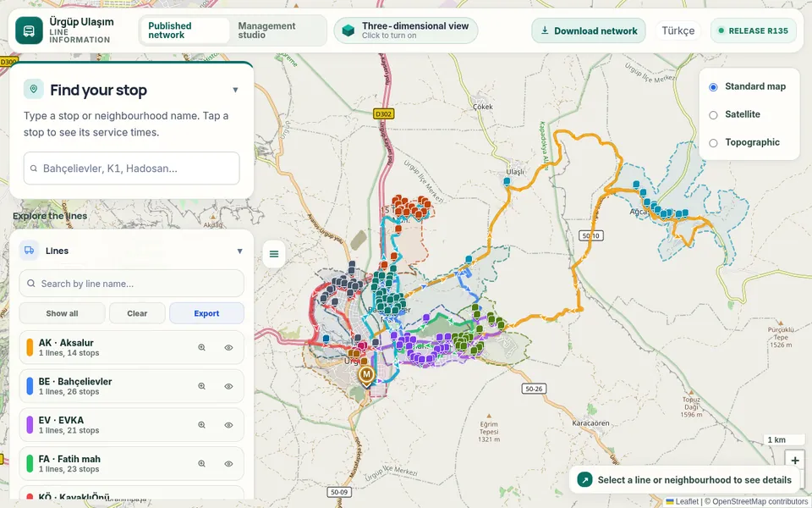Click the Clear button in Lines panel
Image resolution: width=812 pixels, height=508 pixels.
pos(137,313)
